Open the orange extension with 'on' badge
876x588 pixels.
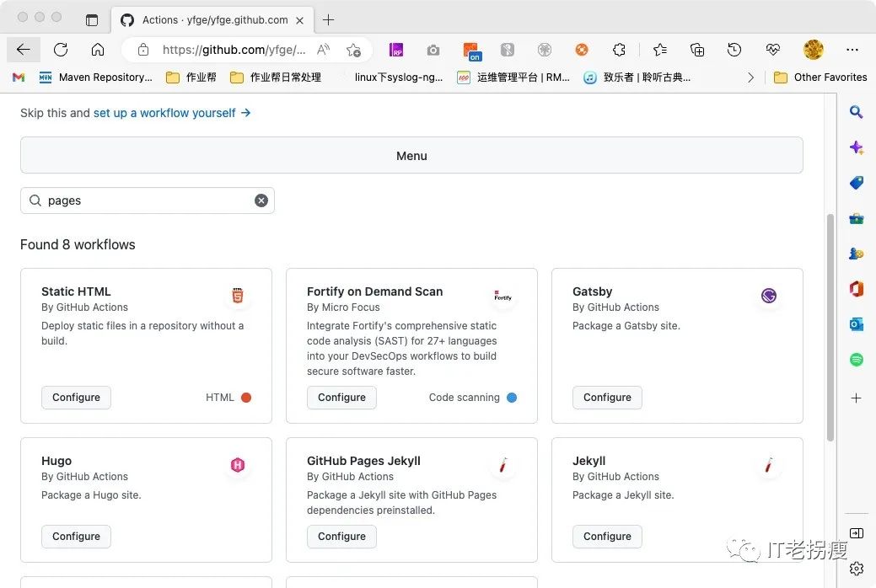pyautogui.click(x=471, y=51)
